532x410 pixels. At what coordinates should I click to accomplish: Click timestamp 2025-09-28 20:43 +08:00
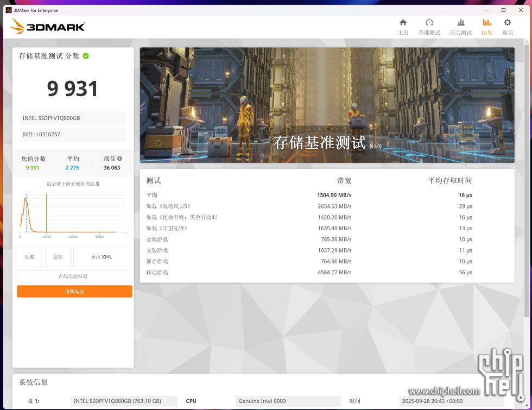coord(451,401)
